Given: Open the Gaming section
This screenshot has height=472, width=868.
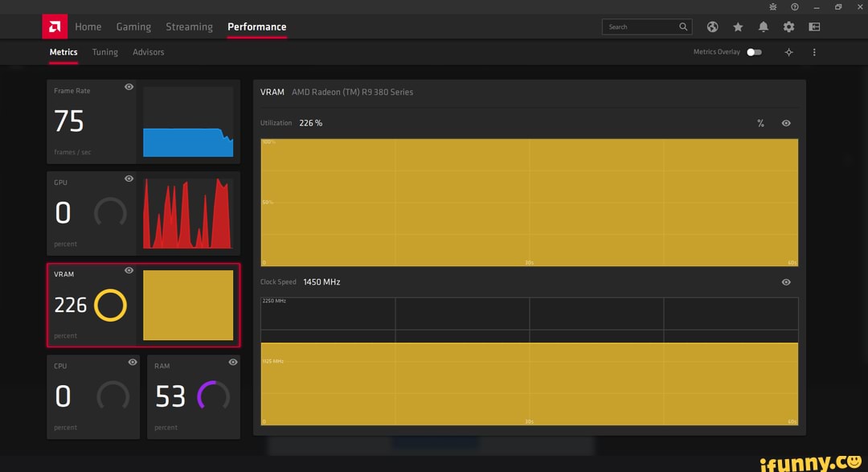Looking at the screenshot, I should [133, 27].
